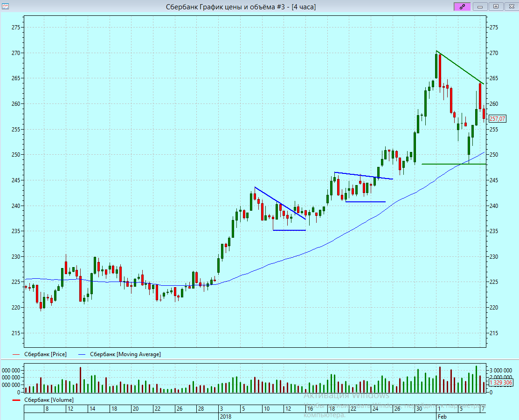
Task: Click the date label '8' on time axis
Action: pyautogui.click(x=47, y=409)
